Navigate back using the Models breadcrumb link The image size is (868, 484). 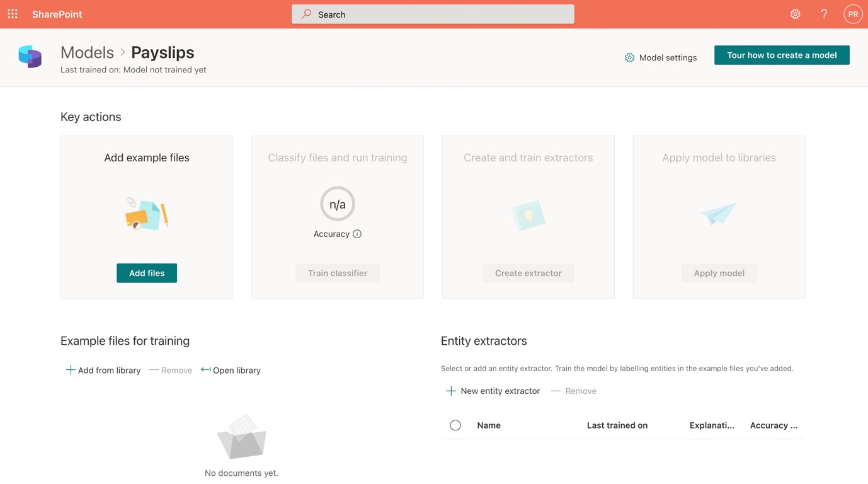click(87, 52)
